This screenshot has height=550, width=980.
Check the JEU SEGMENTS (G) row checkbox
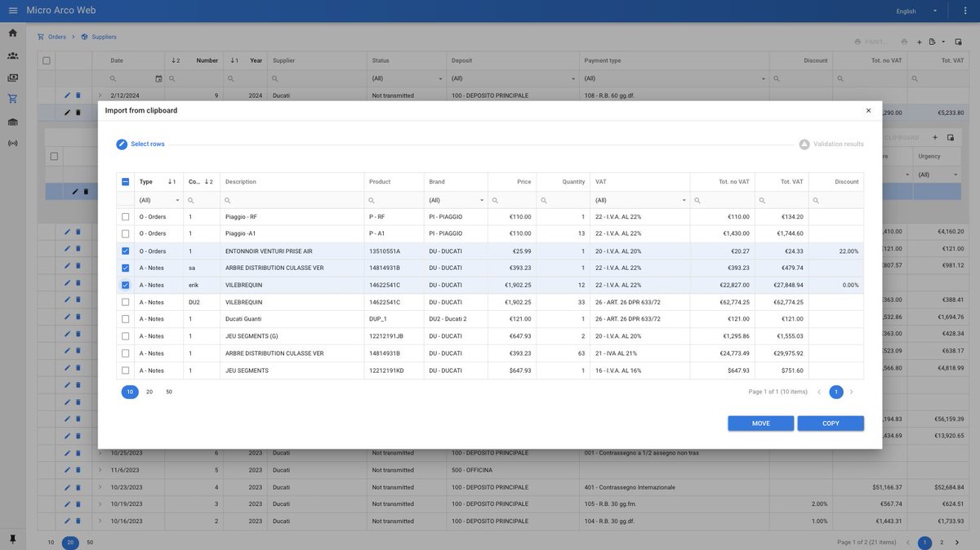pos(125,336)
